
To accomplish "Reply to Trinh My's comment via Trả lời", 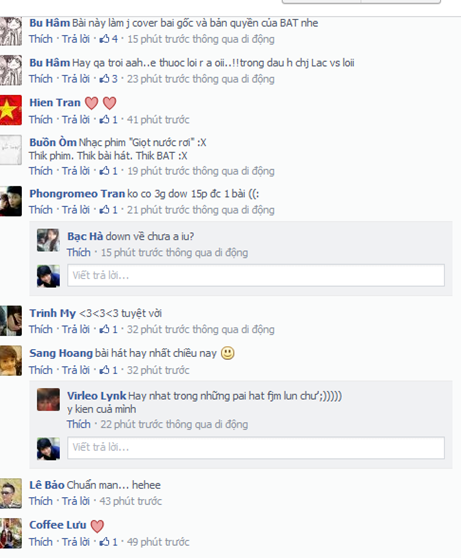I will tap(76, 330).
